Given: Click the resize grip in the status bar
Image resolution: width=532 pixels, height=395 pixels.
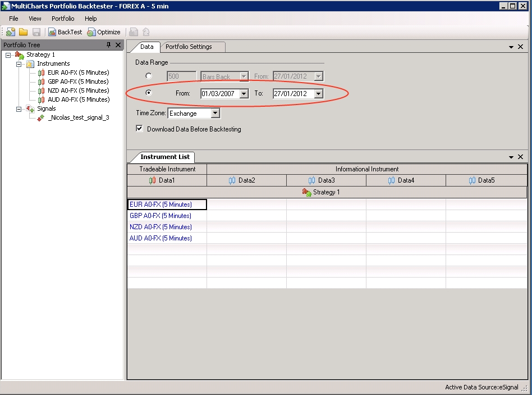Looking at the screenshot, I should [x=525, y=388].
